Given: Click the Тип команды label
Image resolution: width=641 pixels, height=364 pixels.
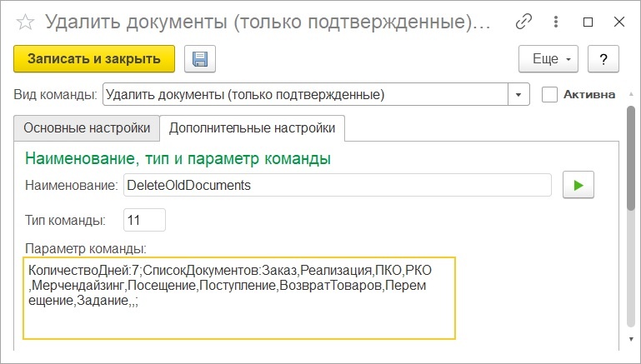Looking at the screenshot, I should tap(65, 220).
